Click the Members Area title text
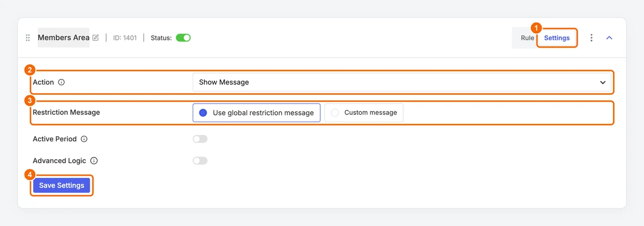 [64, 38]
